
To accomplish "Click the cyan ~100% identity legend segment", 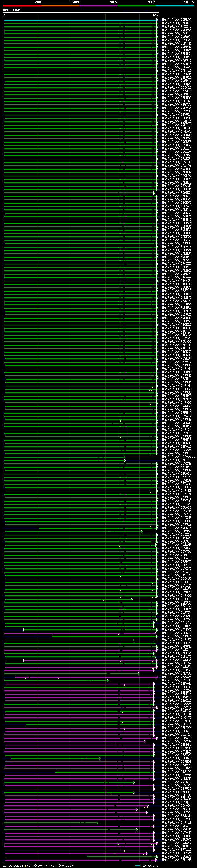I will 175,6.
